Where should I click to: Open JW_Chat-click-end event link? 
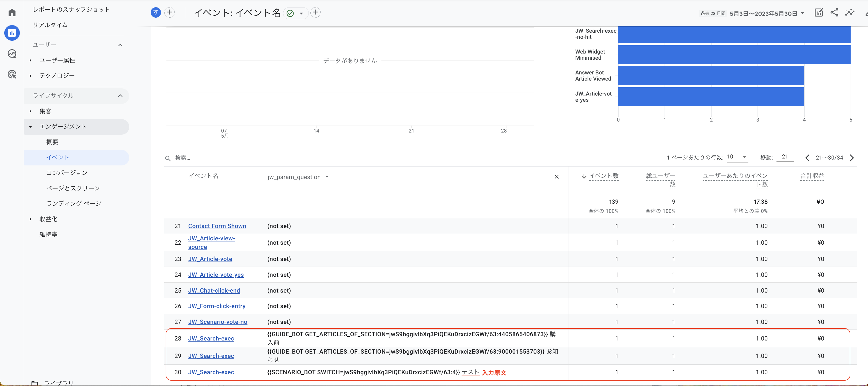click(x=214, y=290)
